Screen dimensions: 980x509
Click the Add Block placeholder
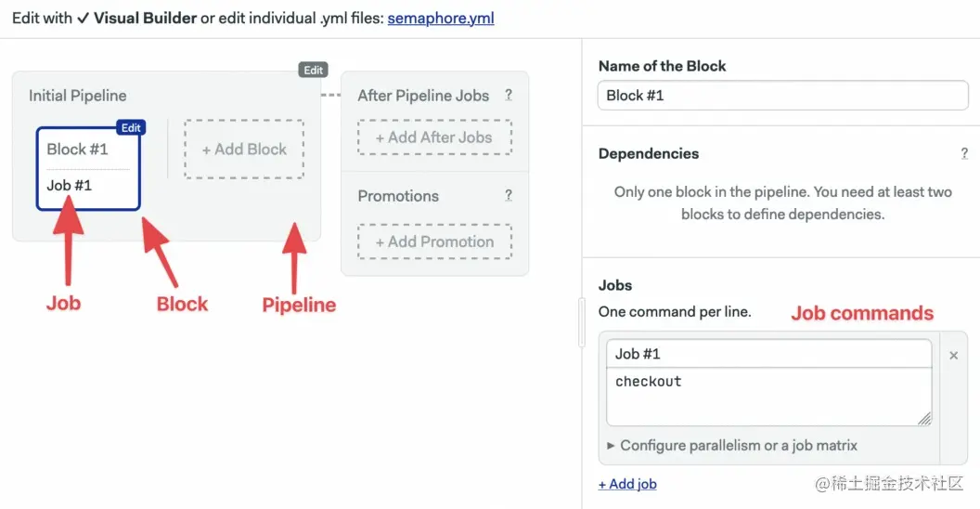(x=244, y=149)
